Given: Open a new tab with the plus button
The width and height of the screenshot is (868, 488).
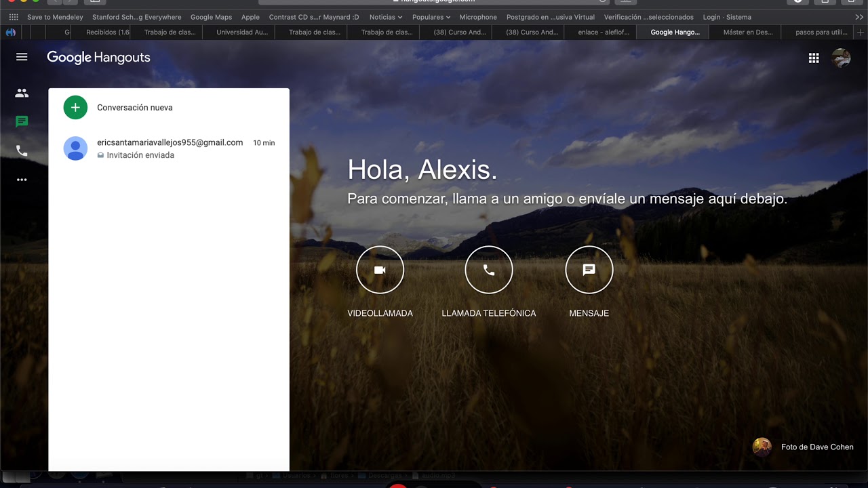Looking at the screenshot, I should tap(861, 32).
